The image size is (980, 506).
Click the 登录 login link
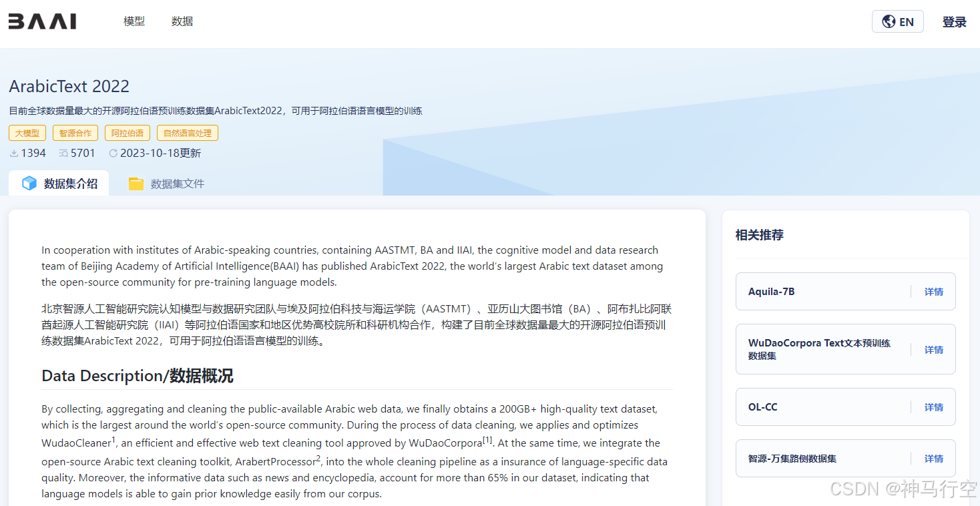954,22
